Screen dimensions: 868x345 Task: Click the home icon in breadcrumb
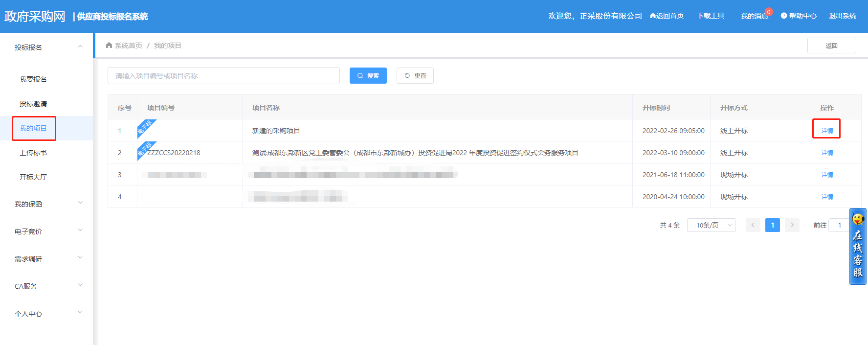[x=109, y=46]
